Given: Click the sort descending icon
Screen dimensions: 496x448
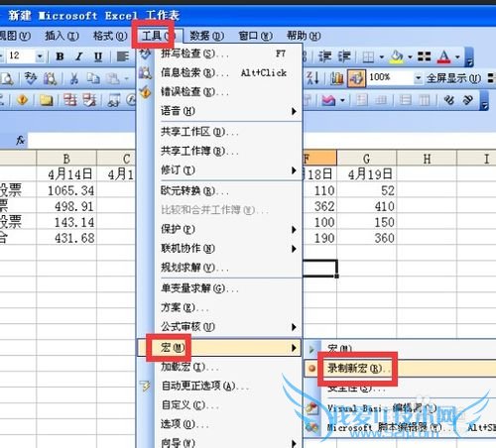Looking at the screenshot, I should (x=312, y=78).
